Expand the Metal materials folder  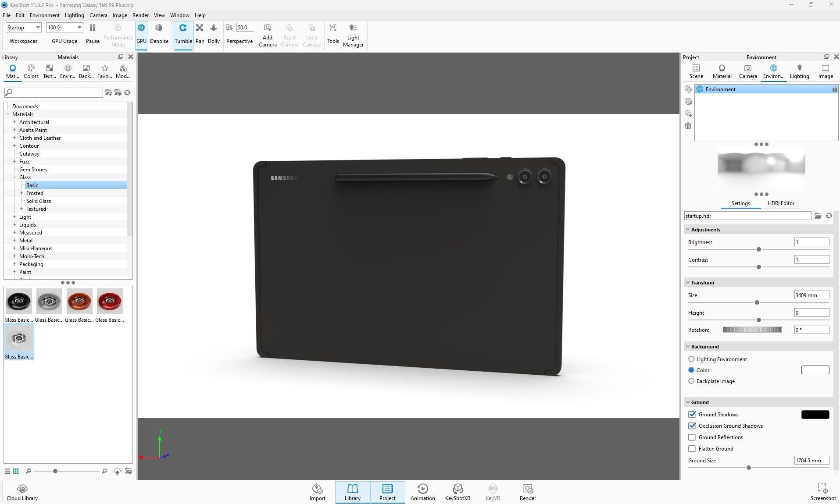tap(14, 240)
